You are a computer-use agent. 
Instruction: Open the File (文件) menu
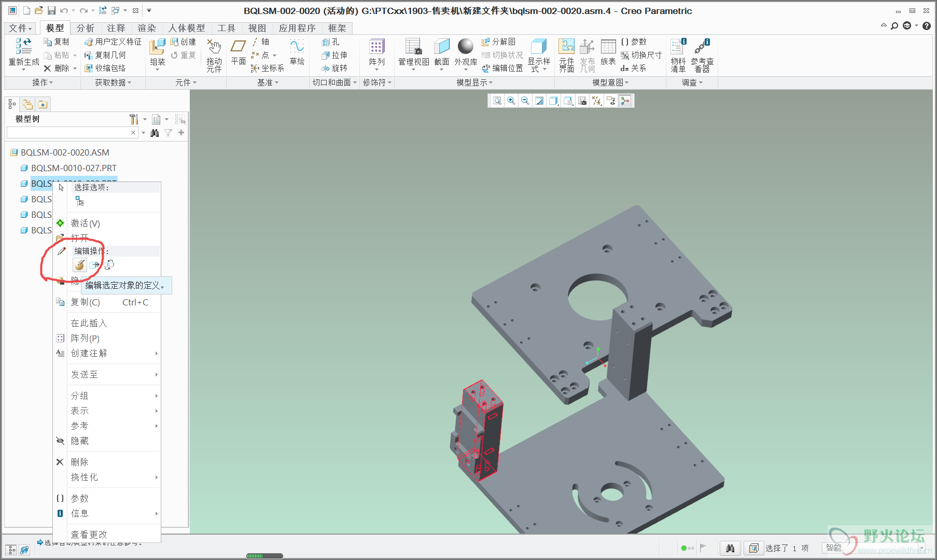click(x=20, y=28)
